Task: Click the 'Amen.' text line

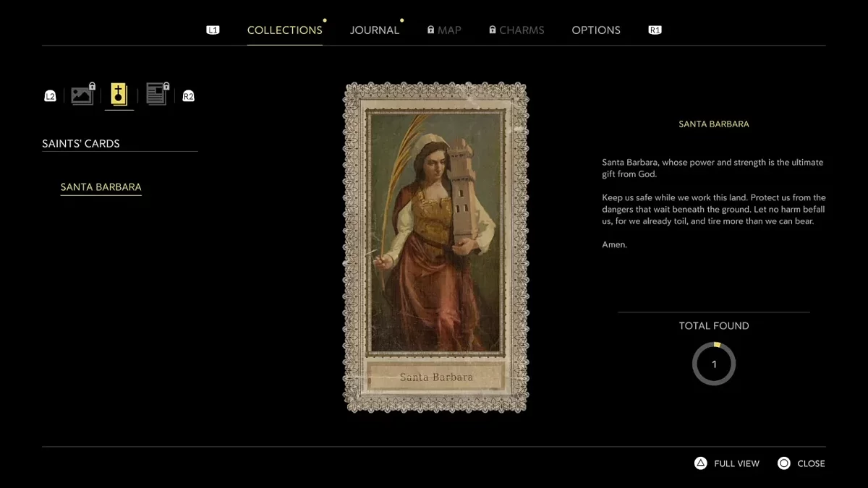Action: (x=615, y=245)
